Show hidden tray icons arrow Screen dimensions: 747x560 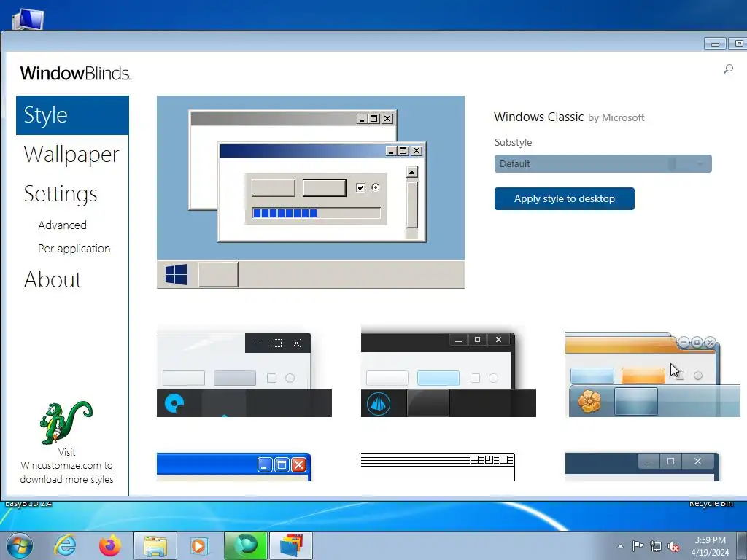620,546
